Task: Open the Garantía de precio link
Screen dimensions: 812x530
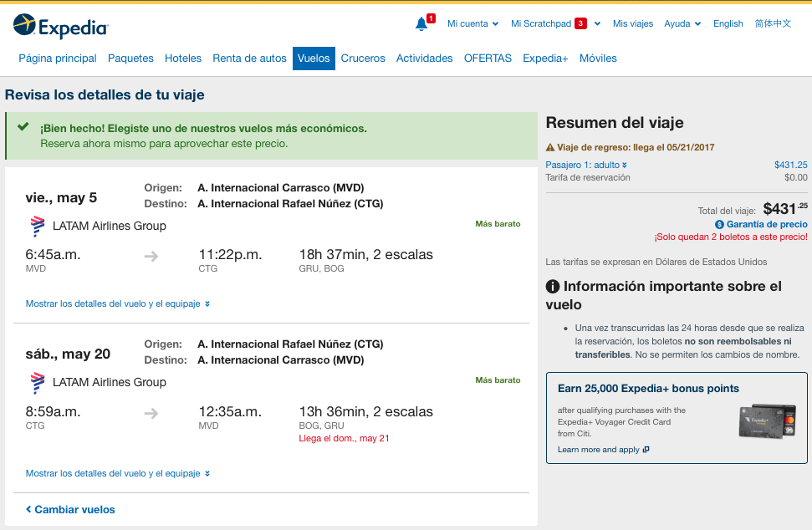Action: (x=767, y=225)
